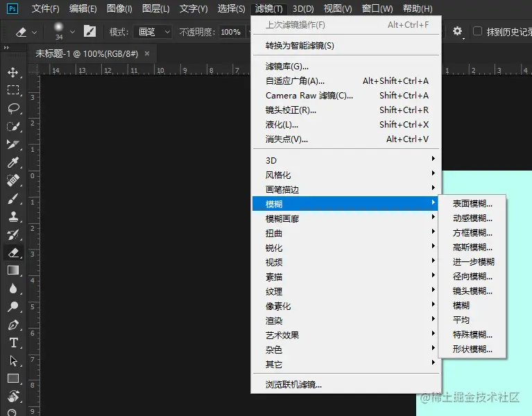Viewport: 532px width, 416px height.
Task: Close the 未标题-1 document tab
Action: [147, 53]
